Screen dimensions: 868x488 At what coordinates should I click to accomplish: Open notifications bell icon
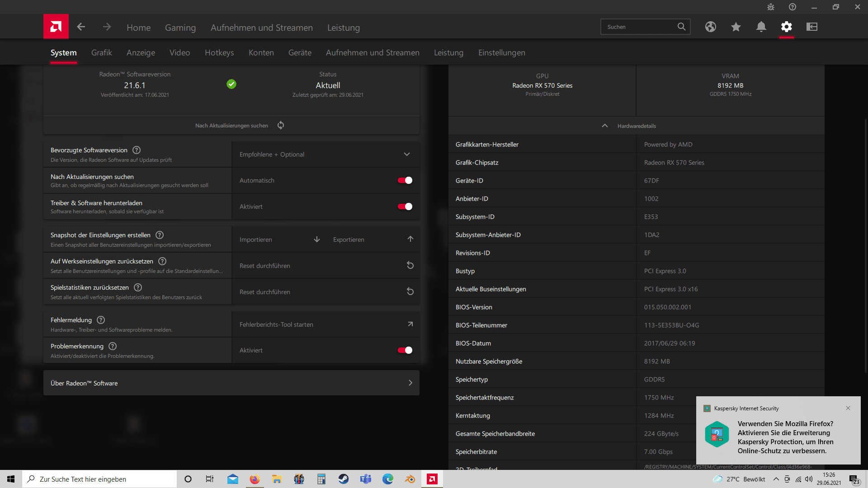(761, 27)
